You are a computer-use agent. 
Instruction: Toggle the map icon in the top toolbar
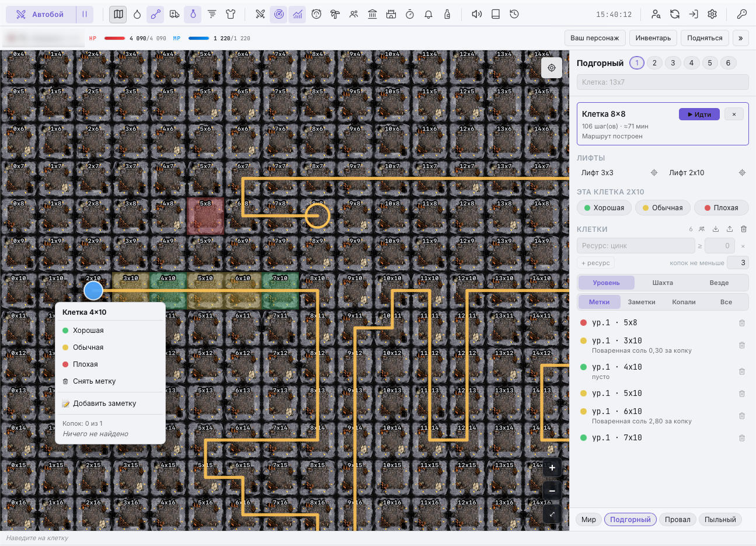(119, 14)
